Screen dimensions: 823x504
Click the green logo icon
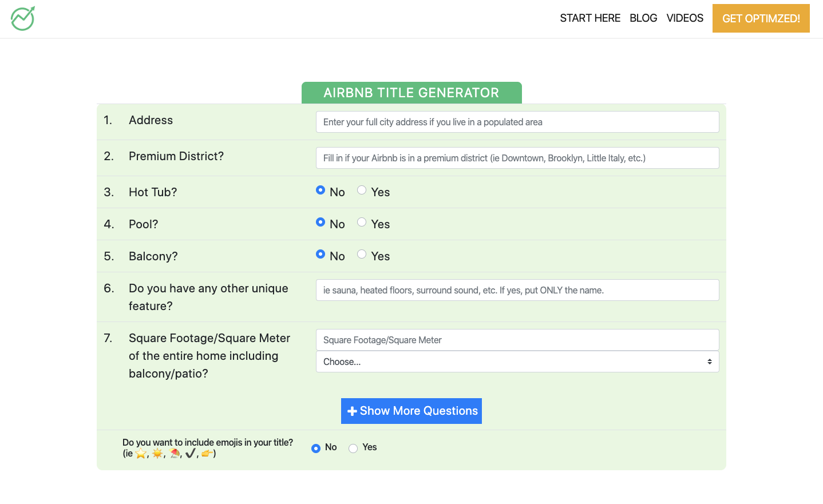[22, 18]
